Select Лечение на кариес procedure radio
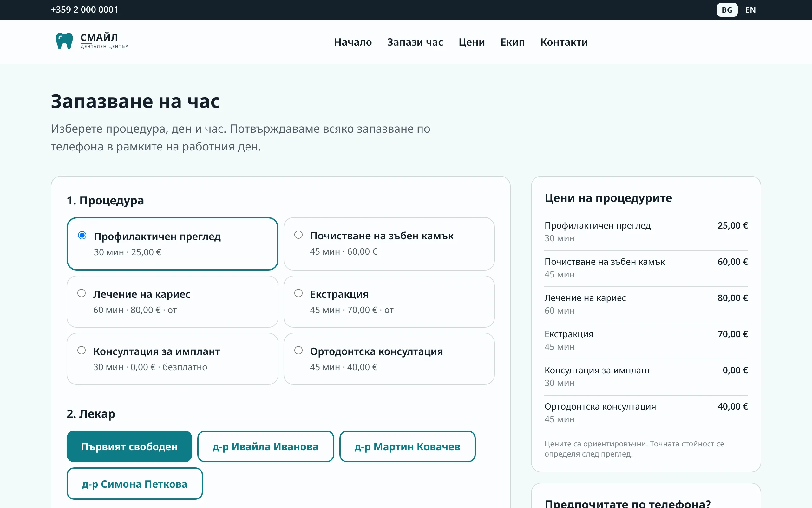The image size is (812, 508). tap(82, 293)
